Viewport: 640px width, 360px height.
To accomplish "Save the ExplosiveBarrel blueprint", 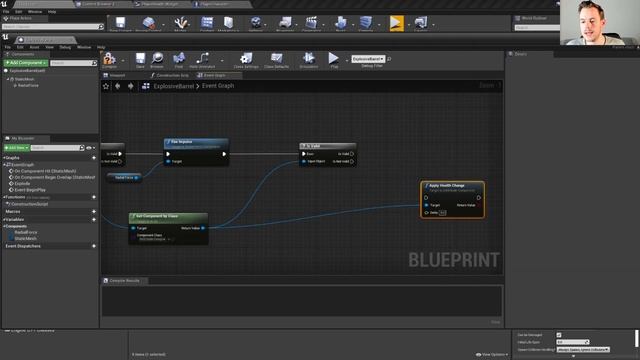I will (x=140, y=60).
